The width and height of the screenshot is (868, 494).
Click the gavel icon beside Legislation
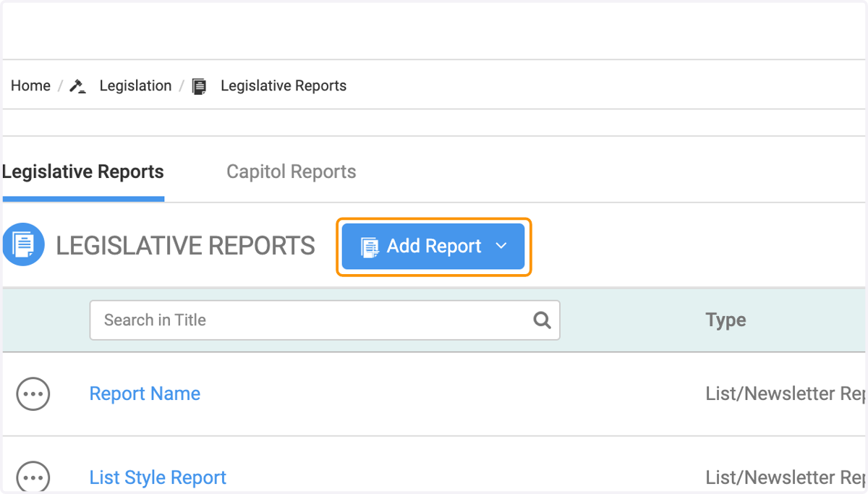(78, 86)
